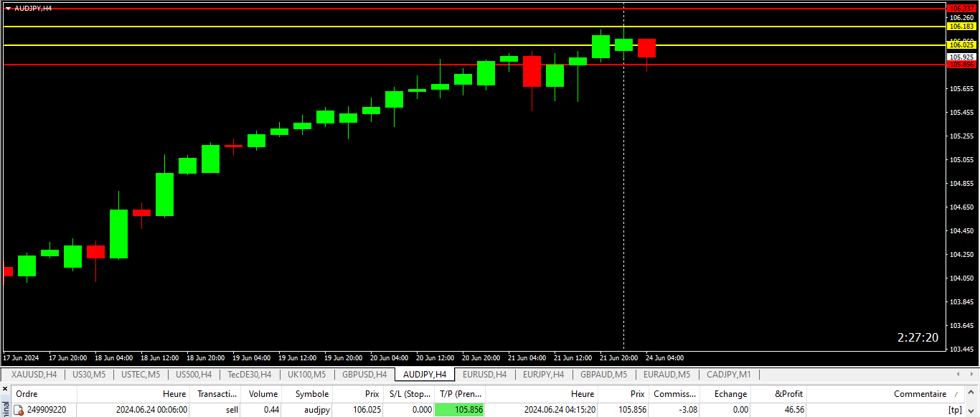Switch to the GBPUSD,H4 chart tab
The width and height of the screenshot is (980, 417).
(364, 374)
